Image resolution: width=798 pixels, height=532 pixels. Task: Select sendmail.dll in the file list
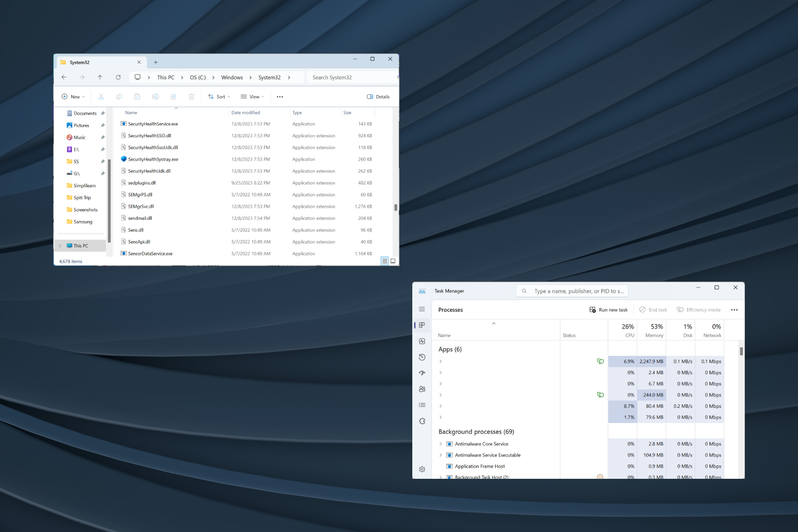[140, 219]
